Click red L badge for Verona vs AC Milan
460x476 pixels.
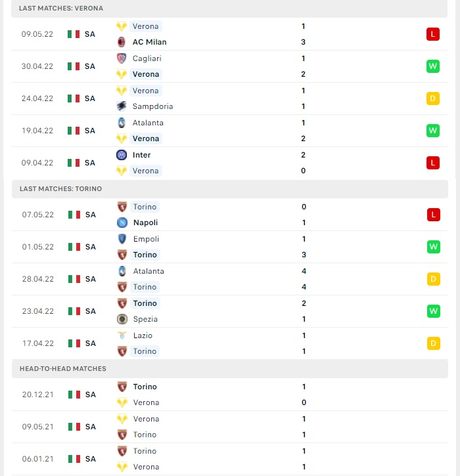click(x=433, y=34)
